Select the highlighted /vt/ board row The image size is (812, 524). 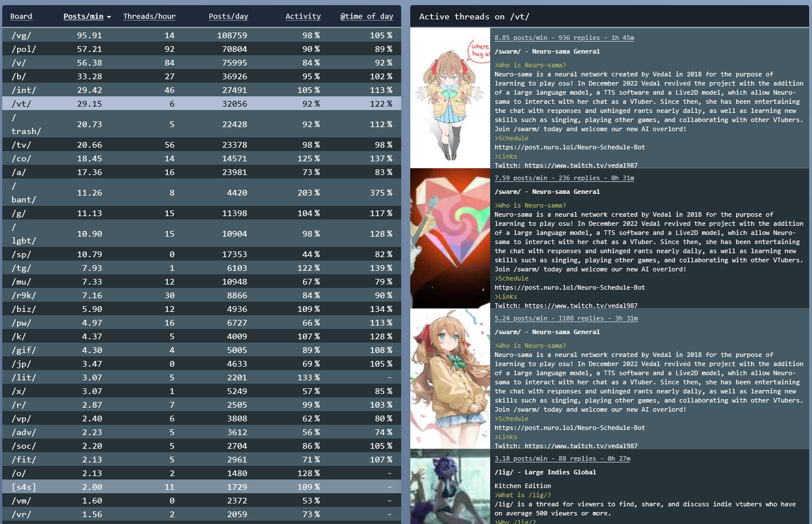click(x=202, y=103)
